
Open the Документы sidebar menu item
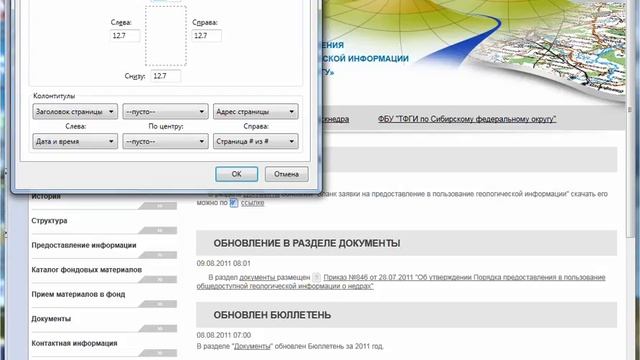pyautogui.click(x=51, y=318)
